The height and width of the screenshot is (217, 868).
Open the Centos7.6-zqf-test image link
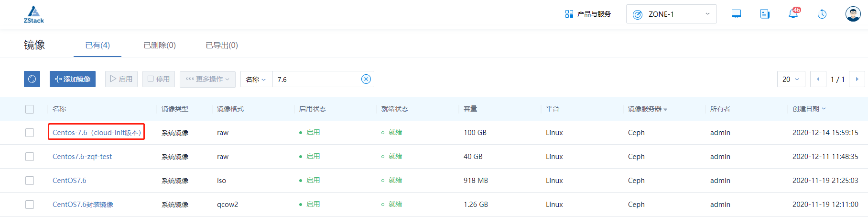(x=82, y=157)
